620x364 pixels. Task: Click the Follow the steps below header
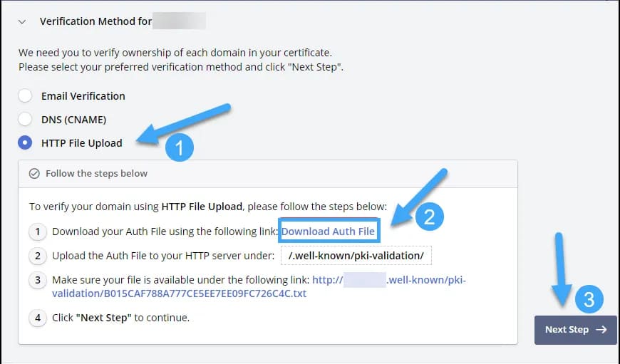pos(96,173)
